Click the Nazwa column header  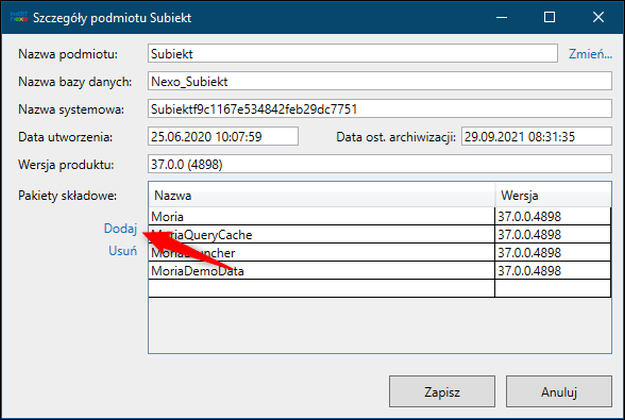321,197
